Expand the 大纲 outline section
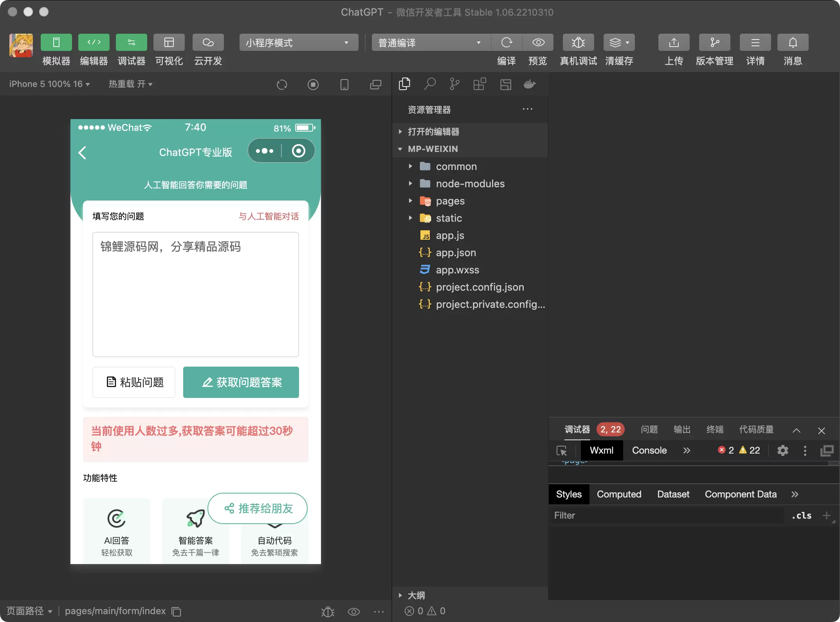The image size is (840, 622). click(470, 595)
